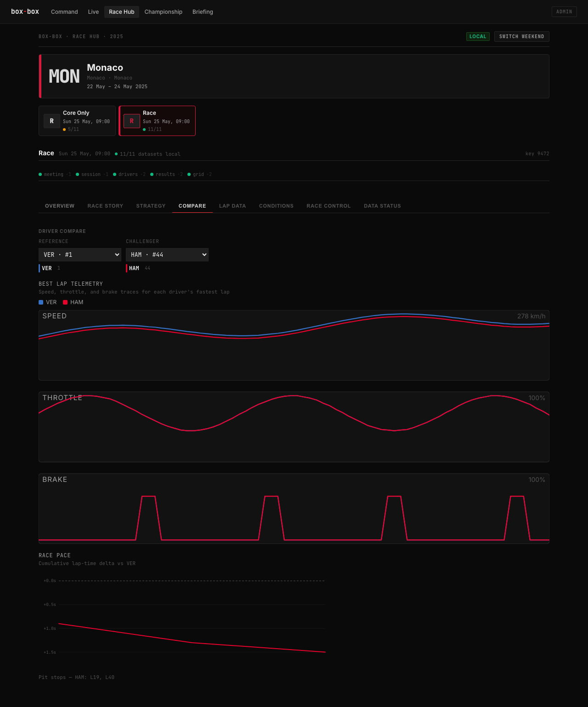Switch to the RACE STORY tab
Screen dimensions: 588x707
(105, 206)
